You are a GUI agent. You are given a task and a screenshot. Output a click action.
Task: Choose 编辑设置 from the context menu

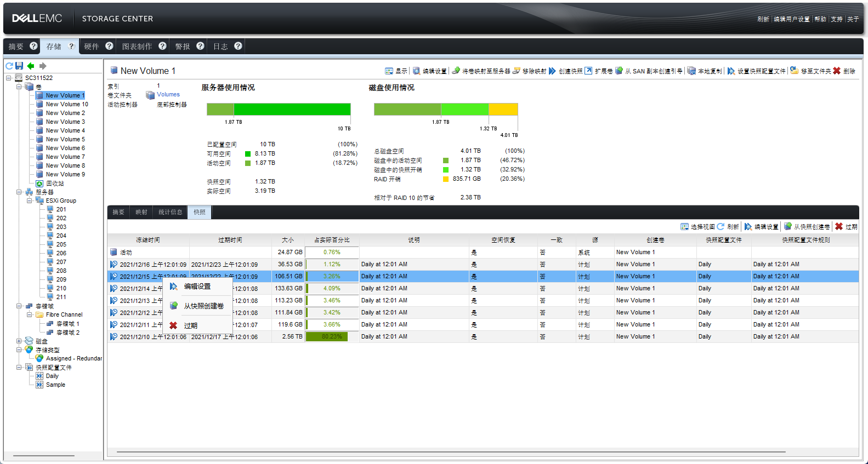click(198, 287)
